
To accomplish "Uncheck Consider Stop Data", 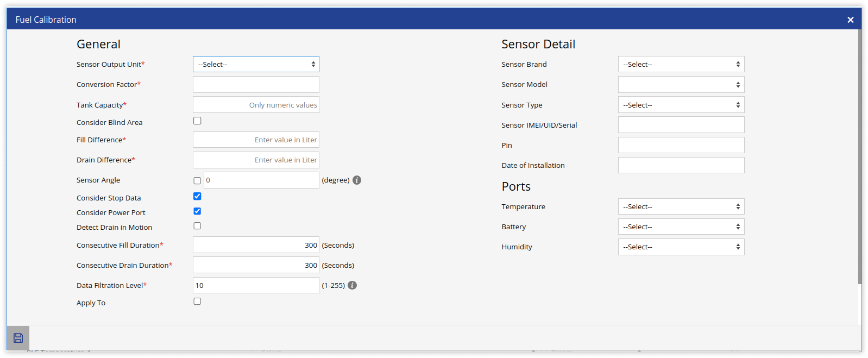I will pyautogui.click(x=197, y=197).
